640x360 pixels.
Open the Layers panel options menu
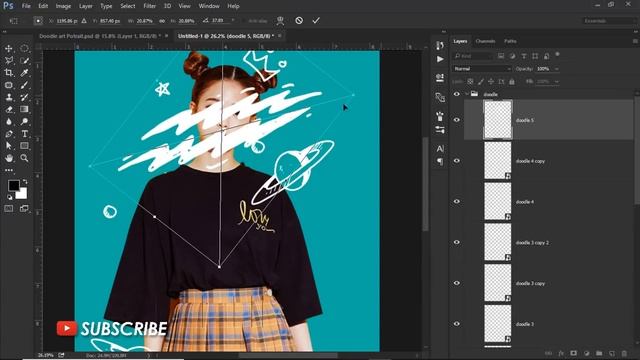pos(635,41)
